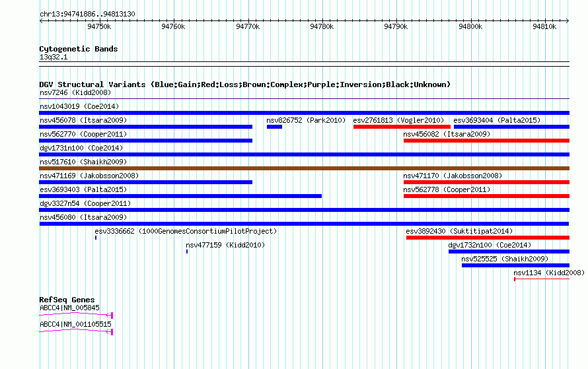Select nsv477159 (Kidd2010) label

point(225,245)
